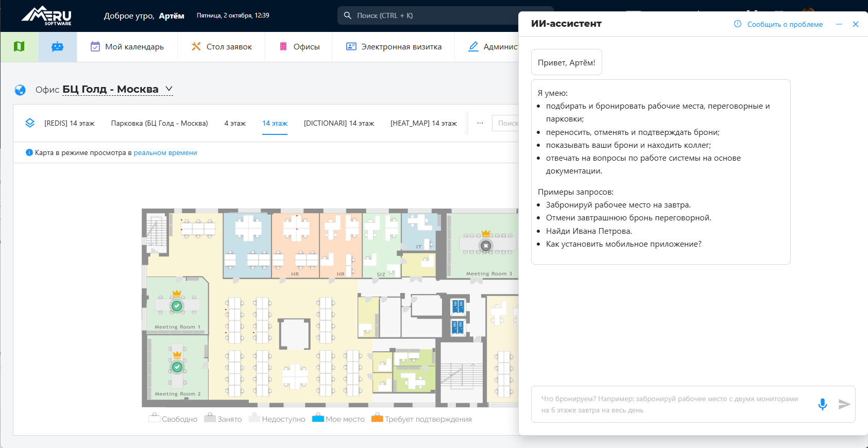
Task: Click the Занято legend item
Action: tap(223, 419)
